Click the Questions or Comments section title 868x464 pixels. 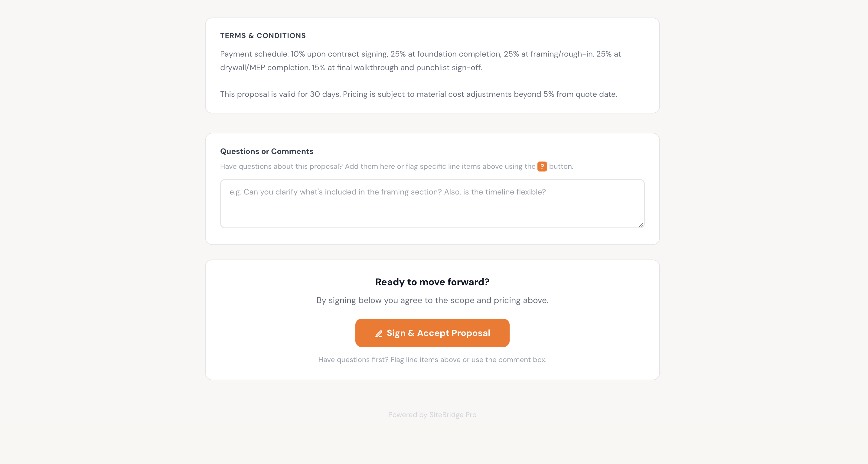266,151
